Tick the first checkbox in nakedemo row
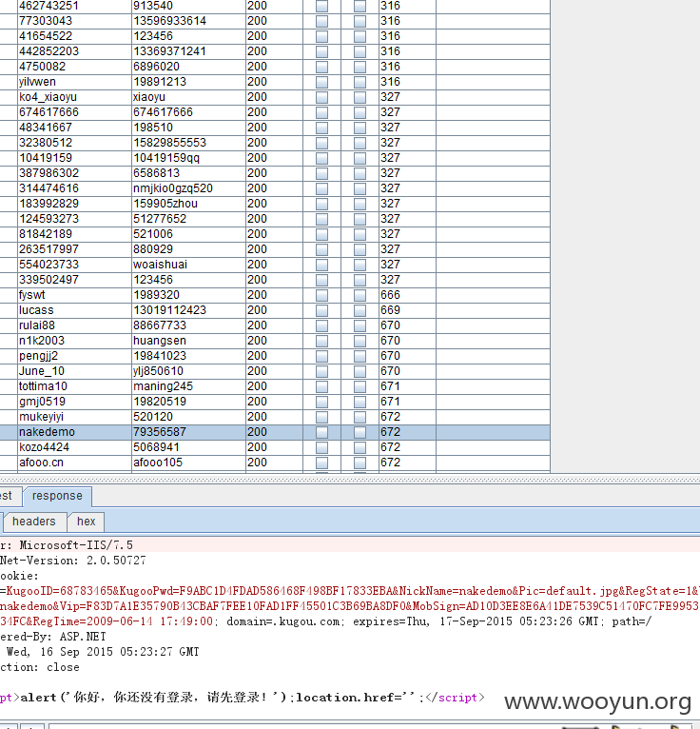700x729 pixels. [x=321, y=432]
